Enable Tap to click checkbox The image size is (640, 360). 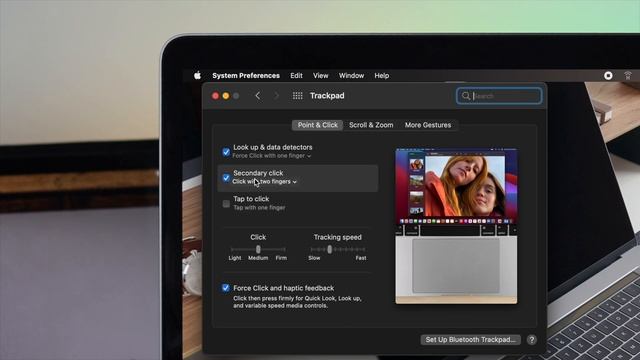(x=226, y=204)
